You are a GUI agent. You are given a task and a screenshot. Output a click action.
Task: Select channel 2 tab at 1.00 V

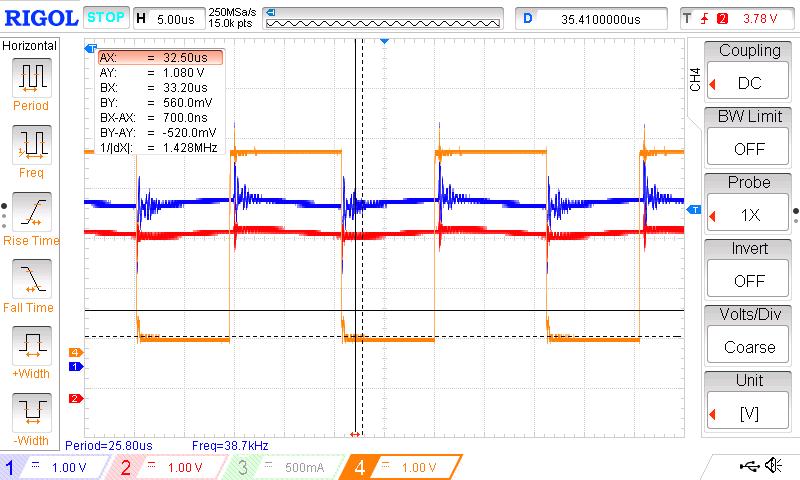tap(168, 467)
